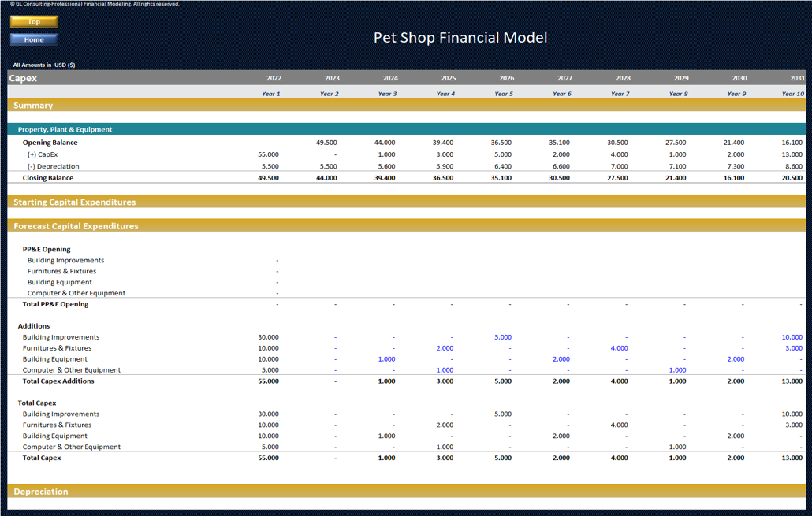Select the Opening Balance row label

tap(50, 143)
